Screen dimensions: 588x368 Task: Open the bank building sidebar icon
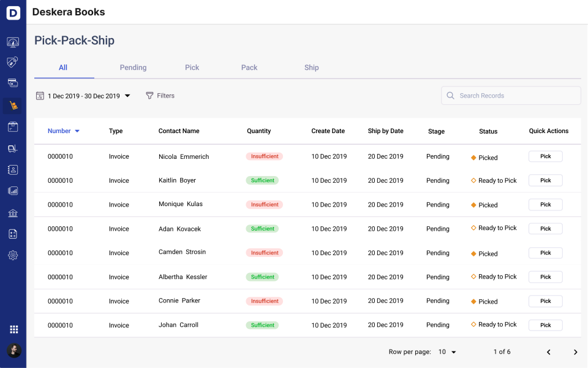coord(13,213)
